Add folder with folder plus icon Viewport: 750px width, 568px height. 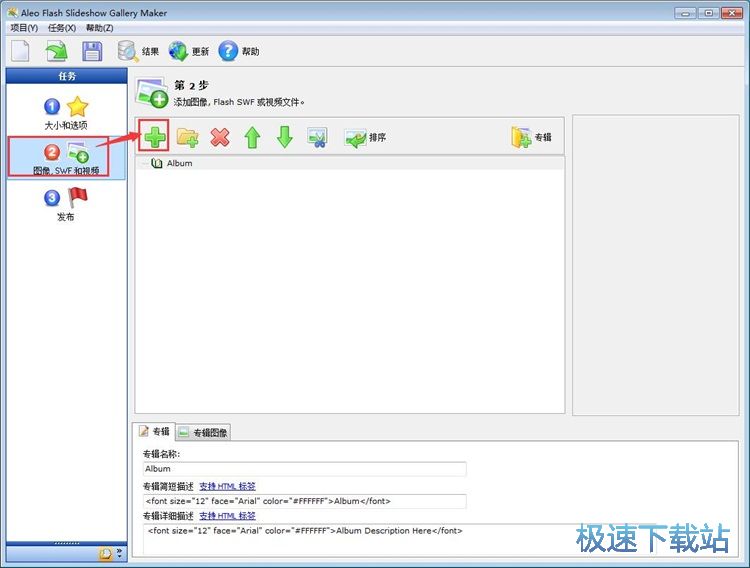(188, 137)
